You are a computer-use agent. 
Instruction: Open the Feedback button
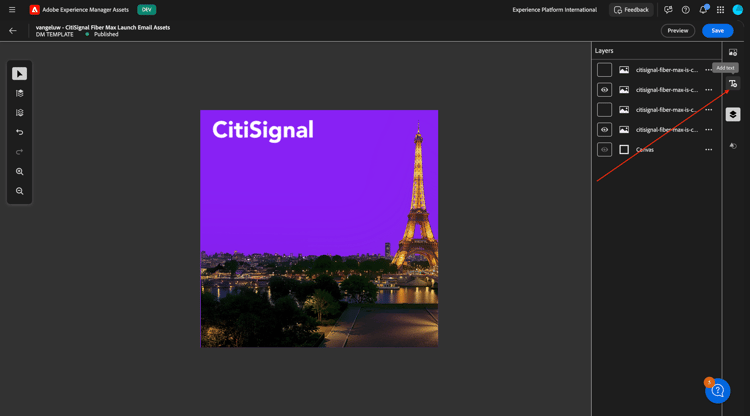point(631,10)
